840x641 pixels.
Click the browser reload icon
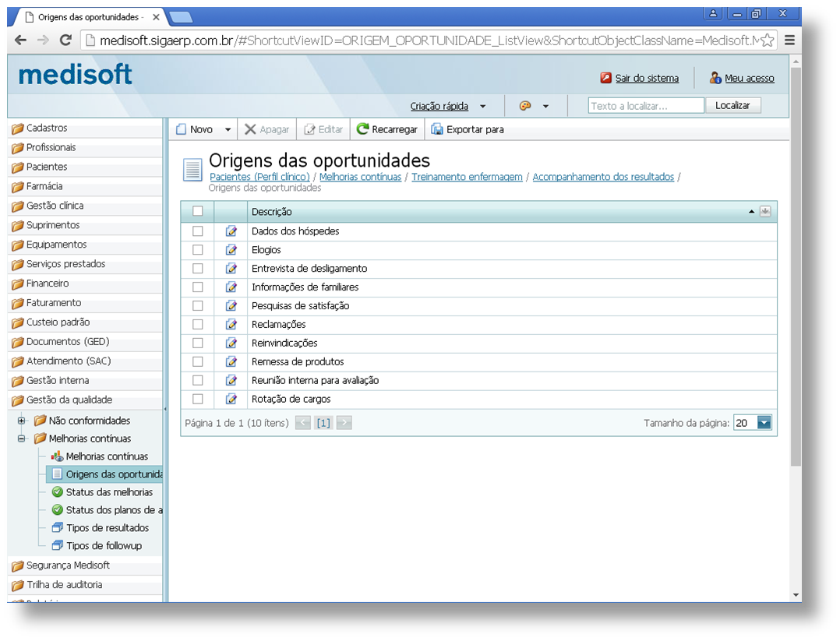66,41
